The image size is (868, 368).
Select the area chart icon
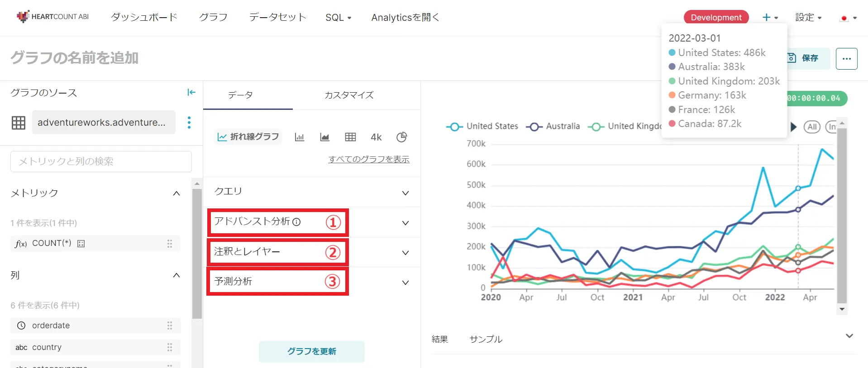click(x=324, y=137)
